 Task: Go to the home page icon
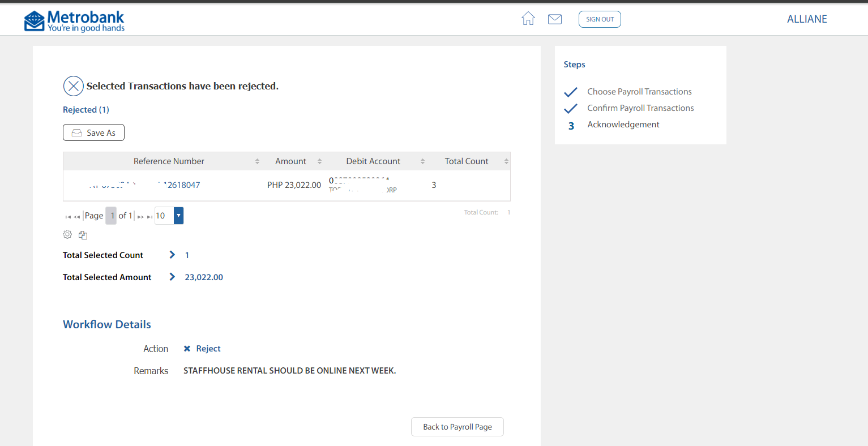click(528, 19)
